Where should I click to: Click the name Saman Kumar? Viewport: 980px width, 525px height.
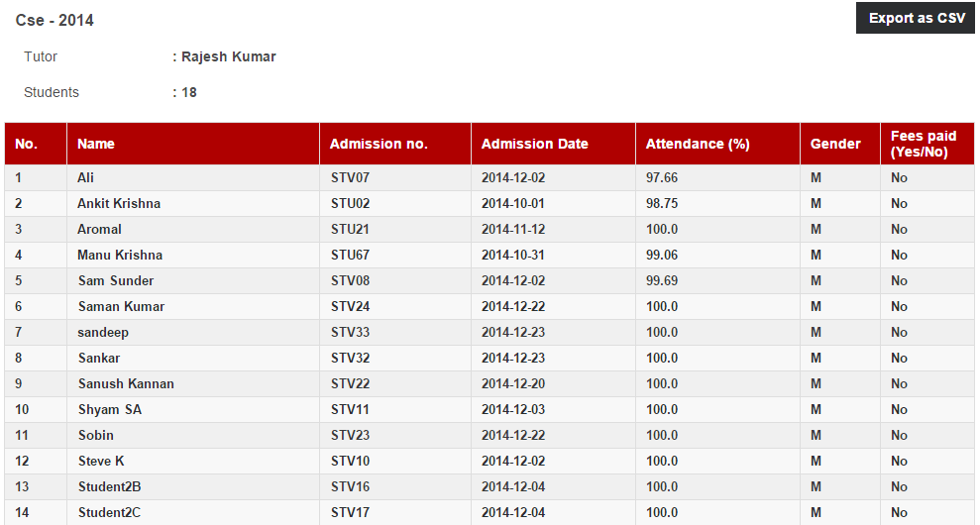pos(121,306)
